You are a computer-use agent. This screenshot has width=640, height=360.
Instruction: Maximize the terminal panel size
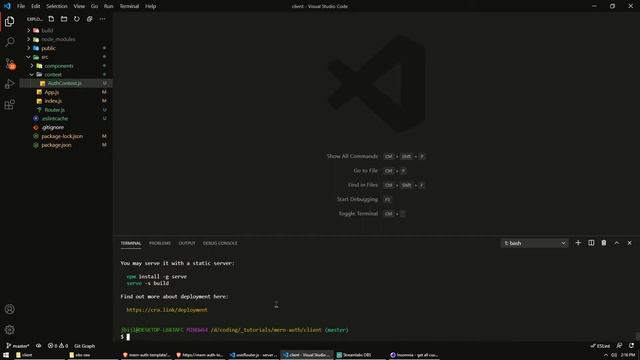[x=617, y=243]
